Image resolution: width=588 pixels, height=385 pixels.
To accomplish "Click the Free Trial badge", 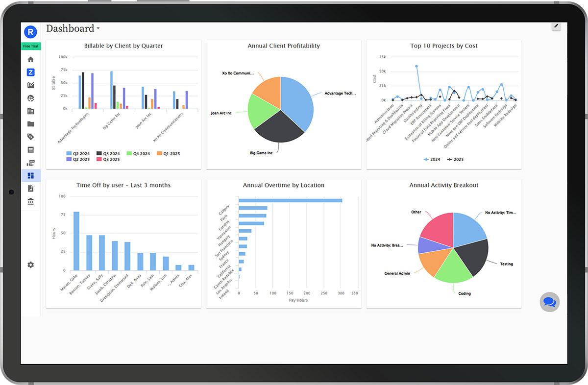I will 30,46.
